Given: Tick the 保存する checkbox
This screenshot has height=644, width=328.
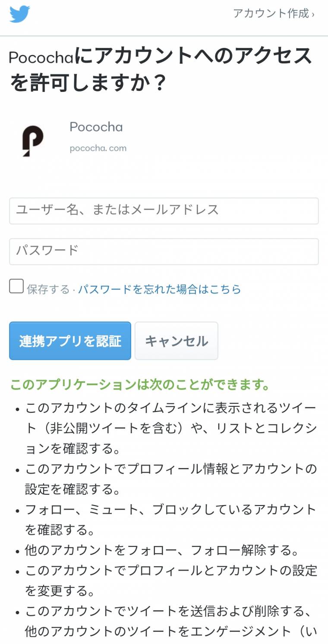Looking at the screenshot, I should coord(16,286).
